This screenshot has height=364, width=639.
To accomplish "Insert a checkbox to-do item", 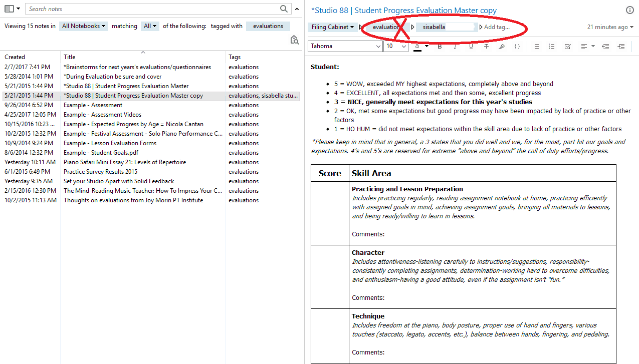I will [x=567, y=47].
